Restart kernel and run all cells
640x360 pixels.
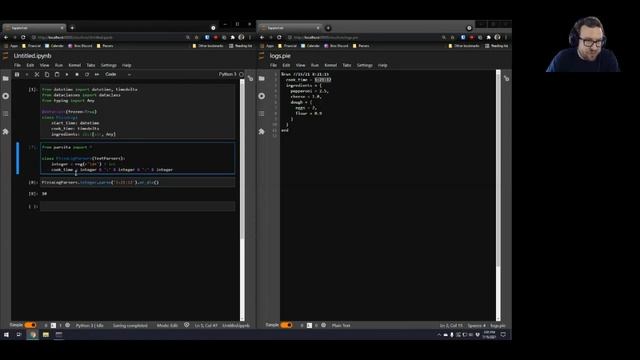pyautogui.click(x=97, y=75)
